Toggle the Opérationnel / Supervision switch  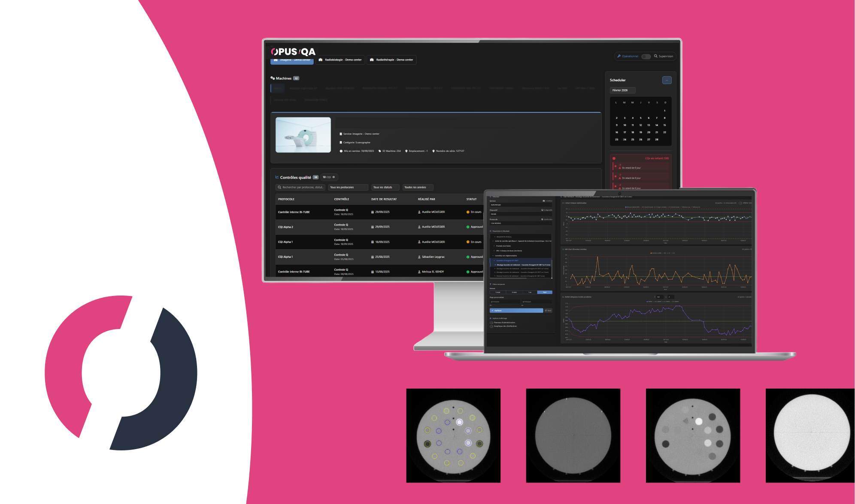coord(646,56)
